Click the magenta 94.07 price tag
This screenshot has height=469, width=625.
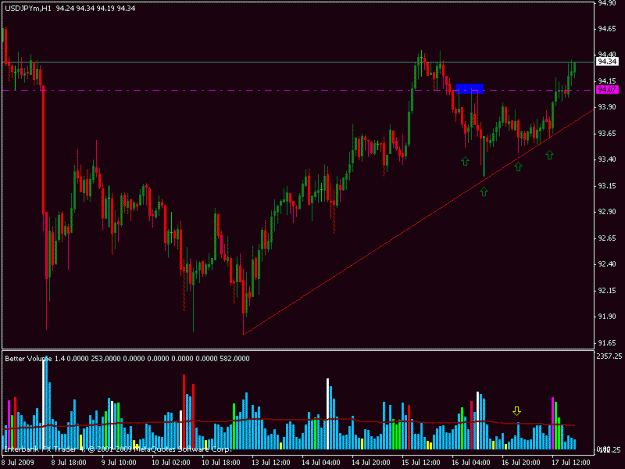click(607, 90)
